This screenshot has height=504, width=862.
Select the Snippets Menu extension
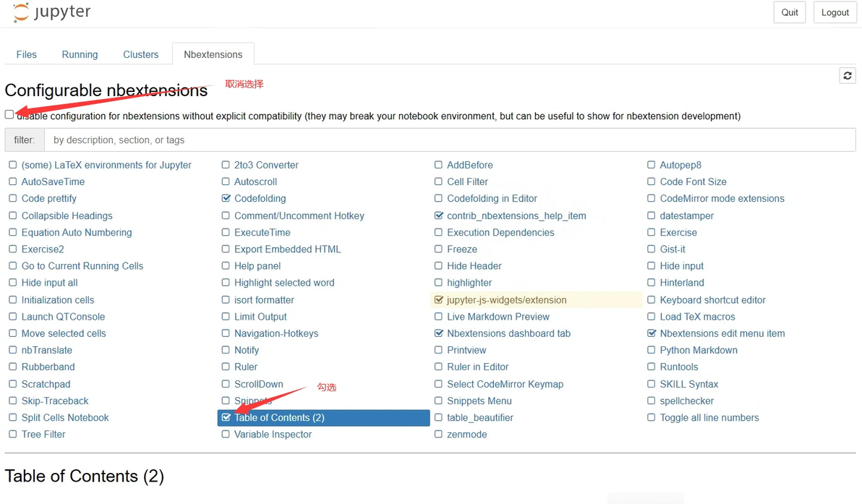pos(479,401)
